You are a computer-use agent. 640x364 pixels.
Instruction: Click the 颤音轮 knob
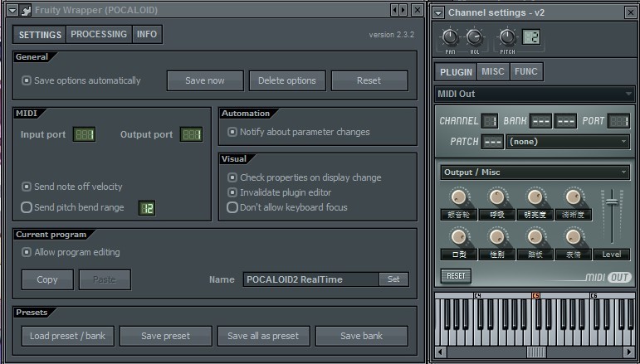459,197
